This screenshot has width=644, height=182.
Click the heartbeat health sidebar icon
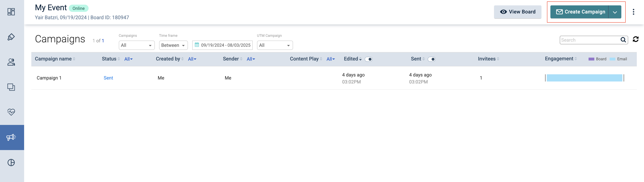point(11,112)
